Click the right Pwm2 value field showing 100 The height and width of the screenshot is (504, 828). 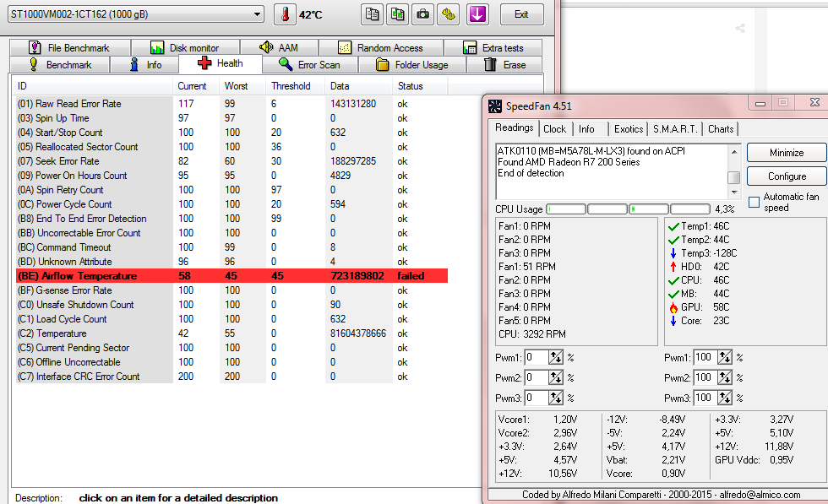coord(705,377)
